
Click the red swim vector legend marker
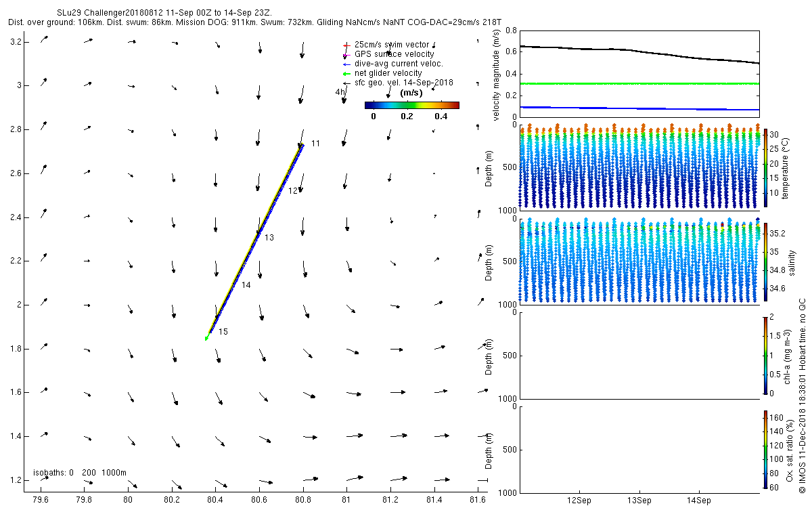(346, 45)
